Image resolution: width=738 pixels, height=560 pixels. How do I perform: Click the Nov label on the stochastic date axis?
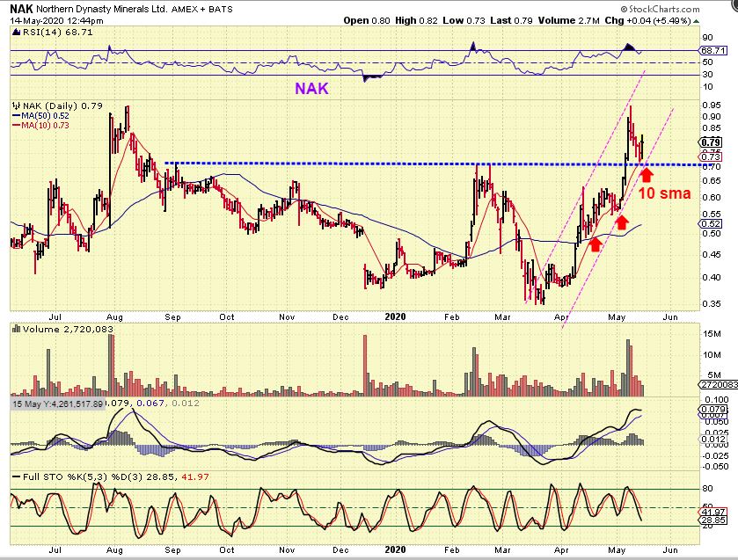pyautogui.click(x=287, y=549)
